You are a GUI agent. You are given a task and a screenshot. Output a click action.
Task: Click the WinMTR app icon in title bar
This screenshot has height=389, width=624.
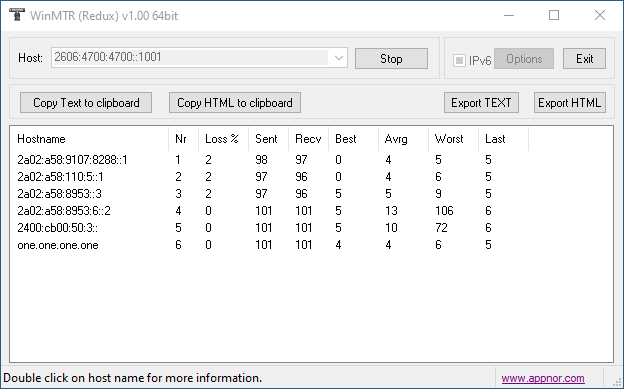(16, 15)
